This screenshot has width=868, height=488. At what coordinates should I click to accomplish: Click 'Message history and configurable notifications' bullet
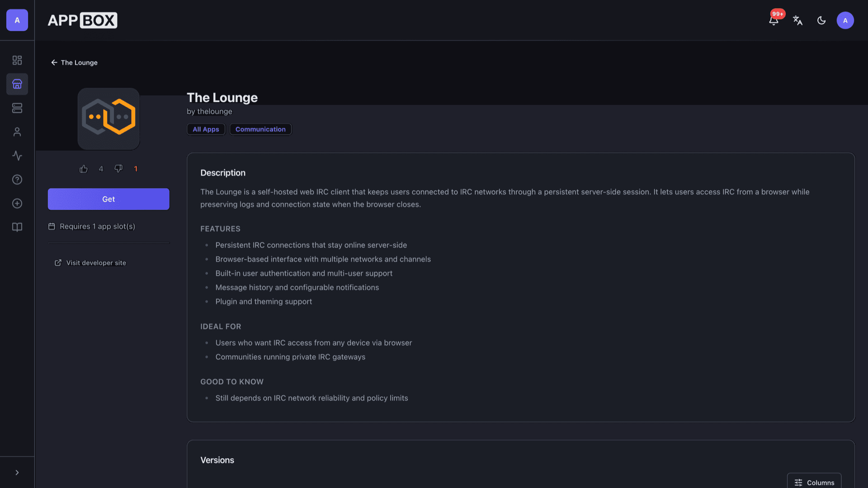297,288
